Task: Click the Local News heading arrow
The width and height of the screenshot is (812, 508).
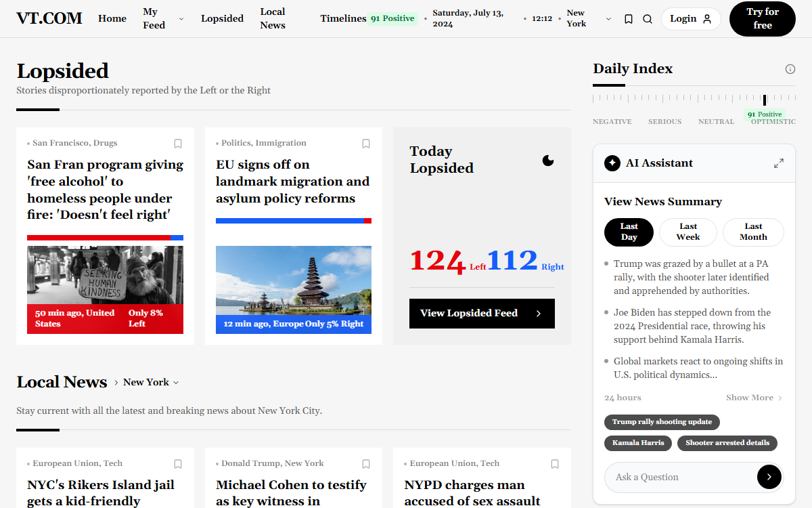Action: tap(116, 383)
